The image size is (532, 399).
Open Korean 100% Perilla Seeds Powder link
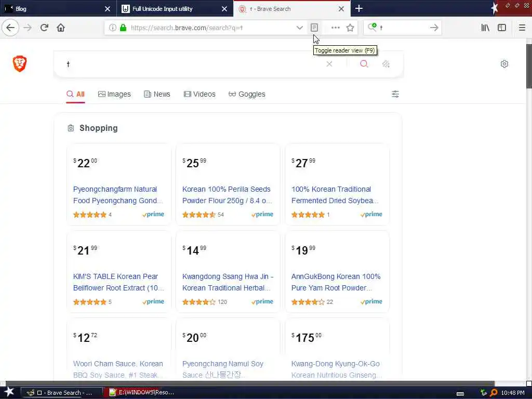pos(227,195)
